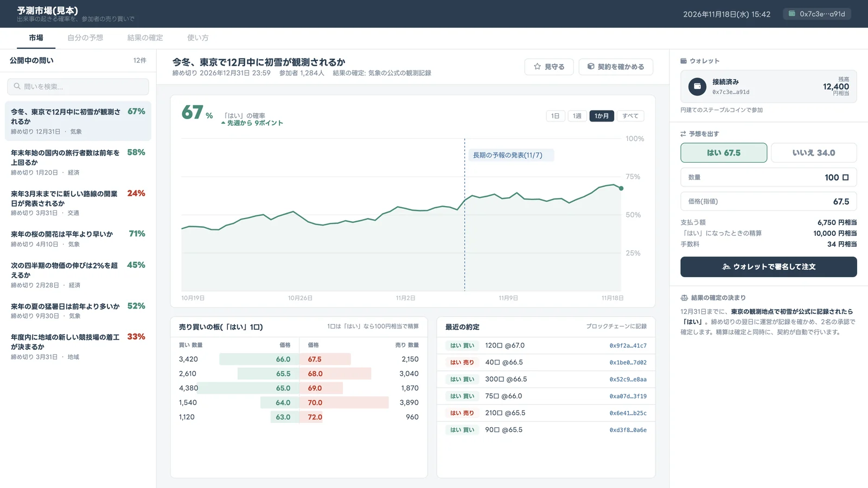
Task: Click the 問いを検索 search field
Action: 78,87
